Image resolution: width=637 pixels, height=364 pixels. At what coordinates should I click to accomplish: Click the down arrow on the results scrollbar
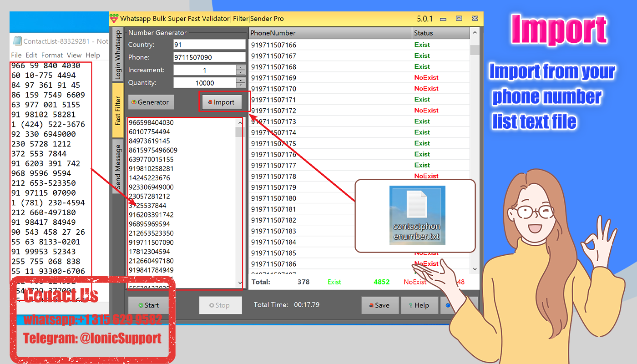(475, 269)
